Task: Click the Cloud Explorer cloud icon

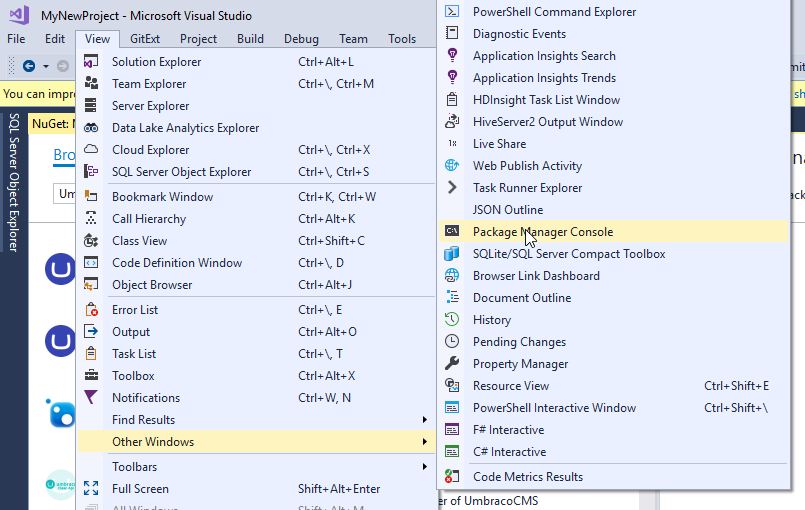Action: click(x=91, y=149)
